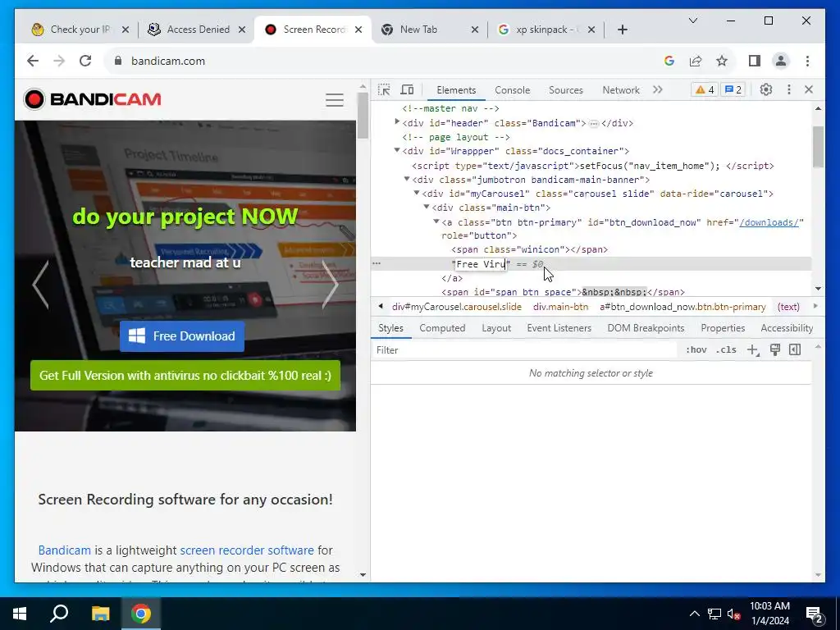Collapse the myCarousel div node
The image size is (840, 630).
416,193
